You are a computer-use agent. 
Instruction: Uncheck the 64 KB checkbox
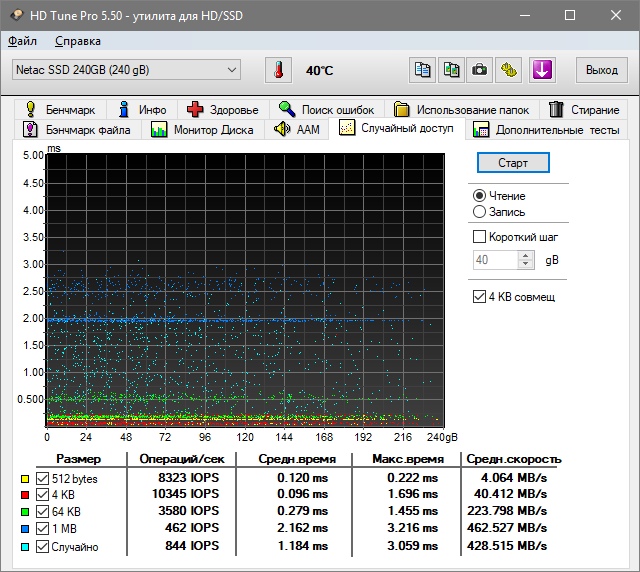pos(42,512)
